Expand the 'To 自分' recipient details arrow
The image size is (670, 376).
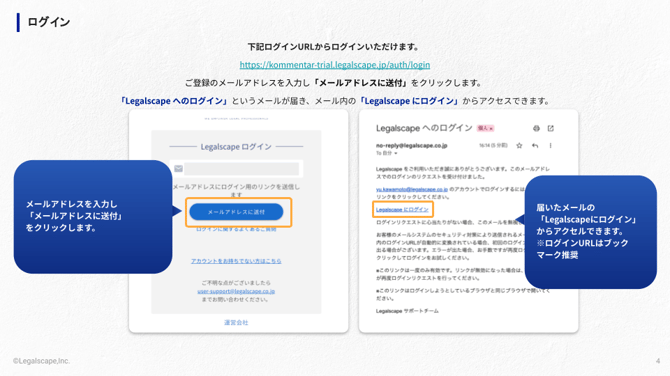tap(396, 153)
